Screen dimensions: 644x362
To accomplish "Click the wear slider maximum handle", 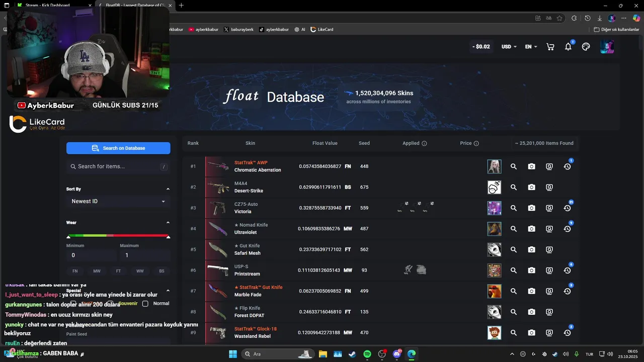I will coord(168,236).
